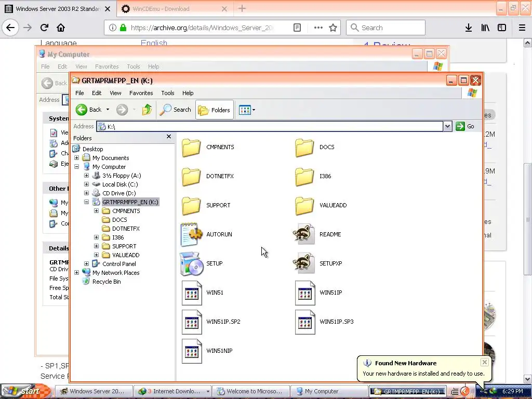Dismiss the Found New Hardware balloon
This screenshot has width=532, height=399.
coord(485,362)
